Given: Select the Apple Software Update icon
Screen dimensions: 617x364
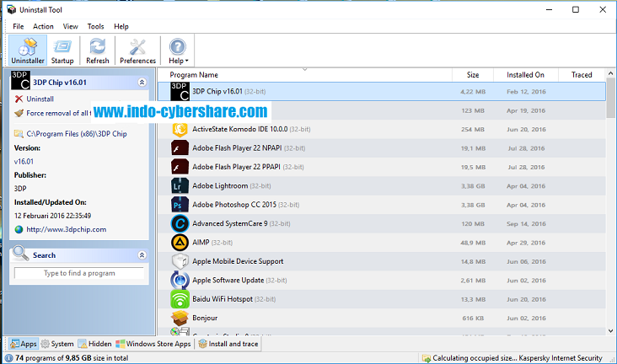Looking at the screenshot, I should [180, 281].
